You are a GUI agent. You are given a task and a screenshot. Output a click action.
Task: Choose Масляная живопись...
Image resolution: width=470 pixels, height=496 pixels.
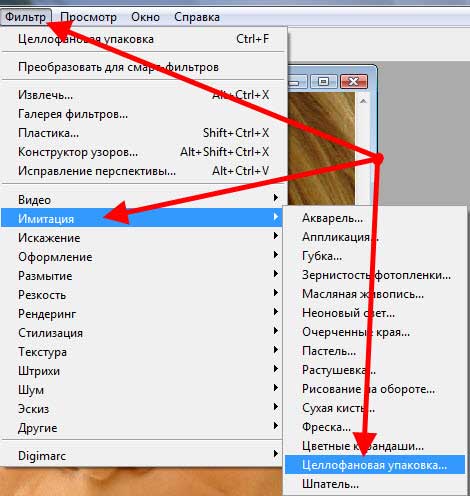pos(375,294)
